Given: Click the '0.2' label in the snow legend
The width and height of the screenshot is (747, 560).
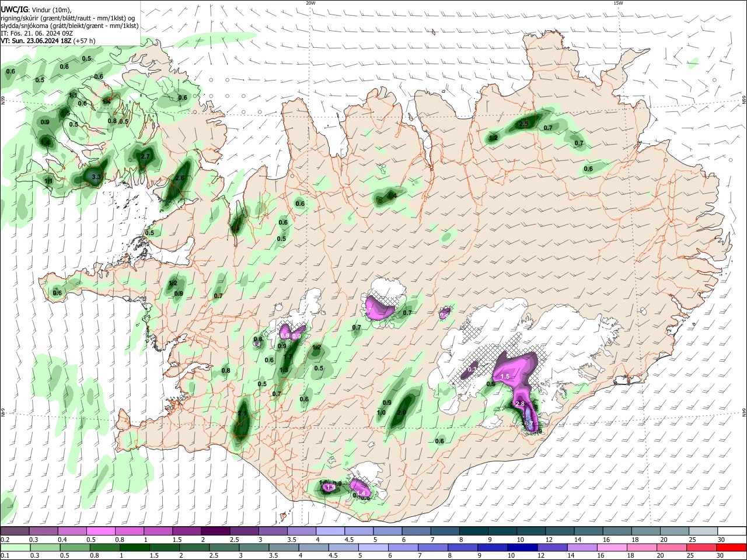Looking at the screenshot, I should pyautogui.click(x=5, y=540).
